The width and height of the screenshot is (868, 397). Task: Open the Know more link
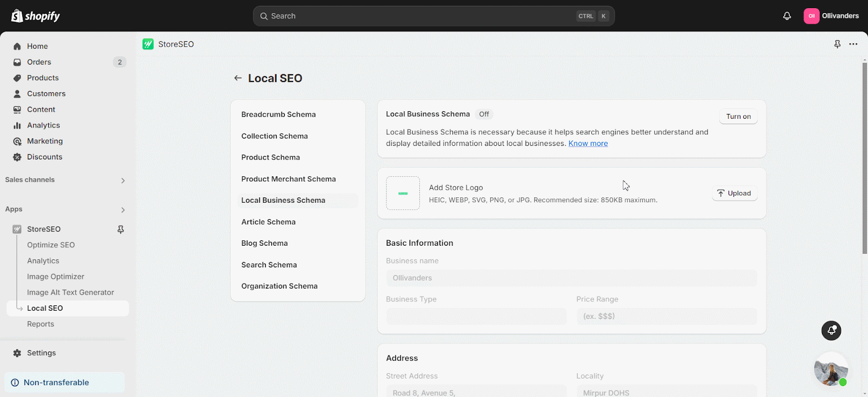pyautogui.click(x=588, y=143)
